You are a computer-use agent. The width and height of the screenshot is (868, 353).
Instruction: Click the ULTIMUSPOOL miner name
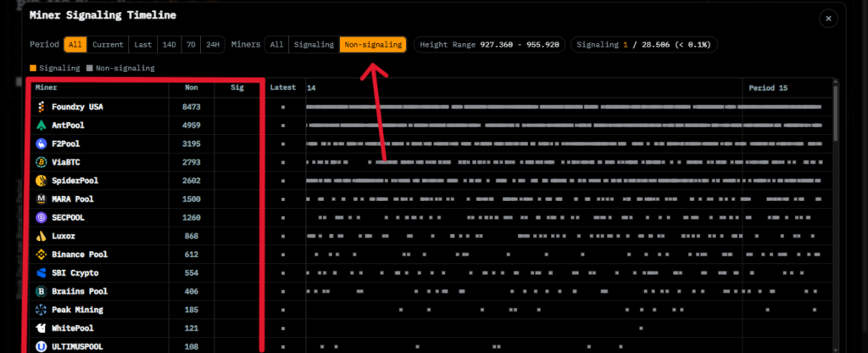(77, 347)
